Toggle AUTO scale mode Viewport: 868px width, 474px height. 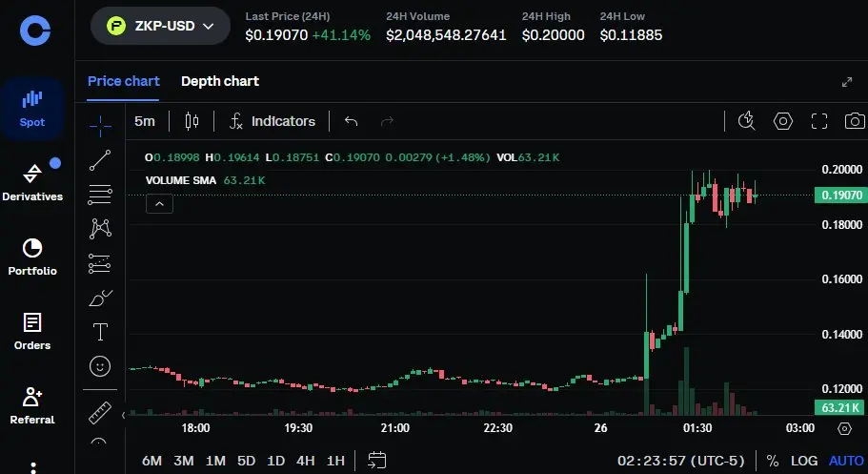click(x=846, y=461)
